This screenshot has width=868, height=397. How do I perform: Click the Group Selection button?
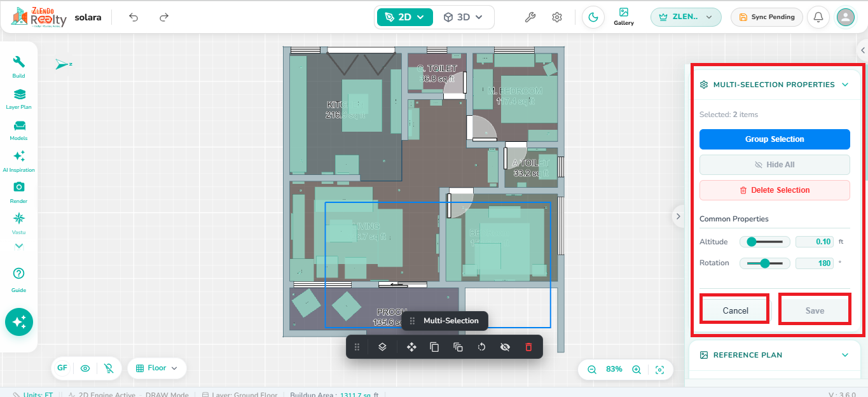point(775,139)
